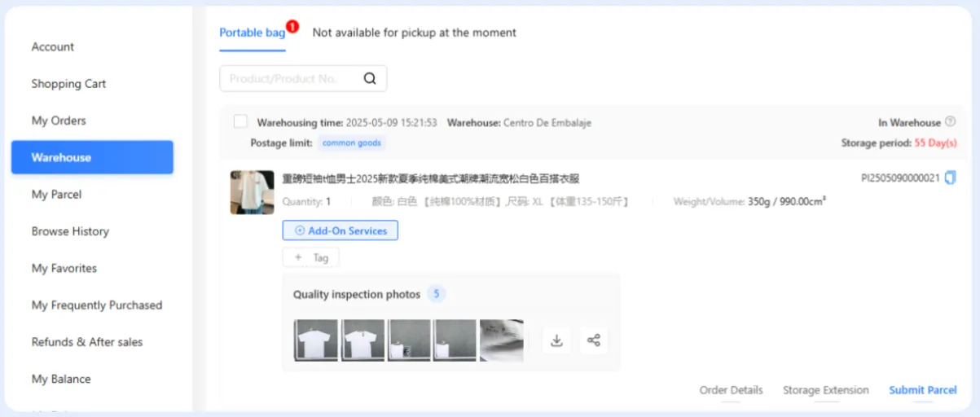Image resolution: width=980 pixels, height=417 pixels.
Task: Switch to the Portable bag tab
Action: pos(252,33)
